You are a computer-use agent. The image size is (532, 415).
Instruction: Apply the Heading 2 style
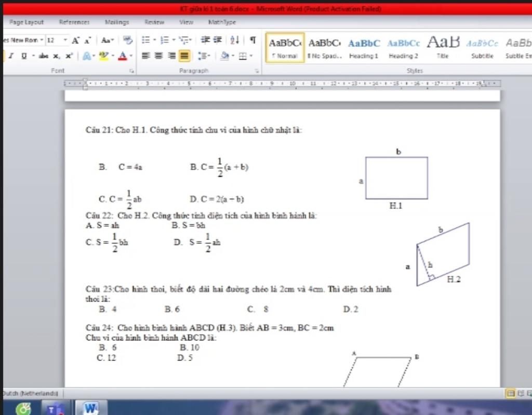(403, 48)
